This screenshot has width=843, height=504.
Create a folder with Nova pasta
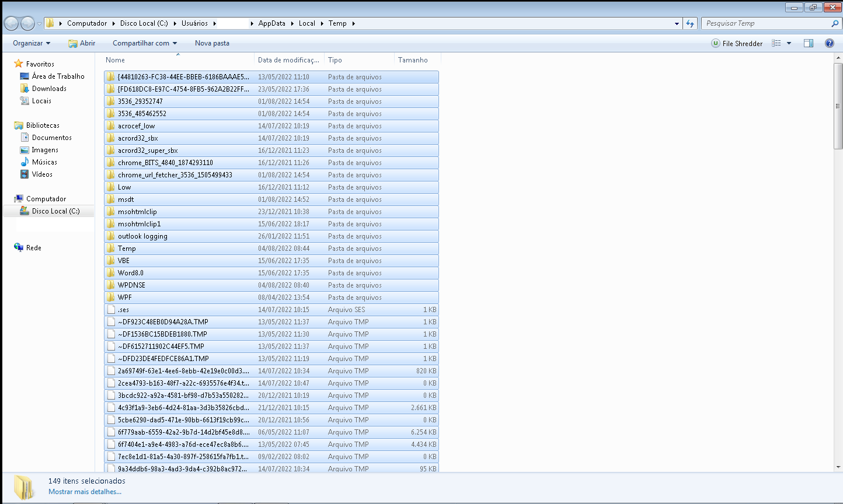pyautogui.click(x=212, y=43)
